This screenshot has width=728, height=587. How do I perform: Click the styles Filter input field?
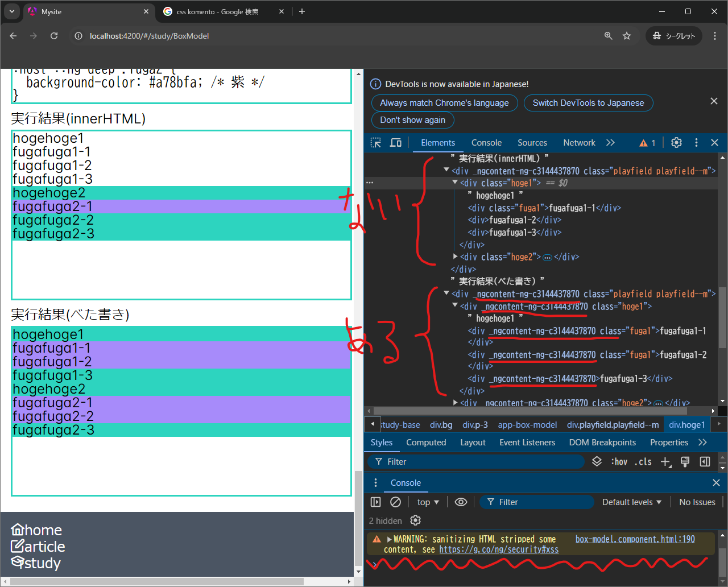point(478,462)
